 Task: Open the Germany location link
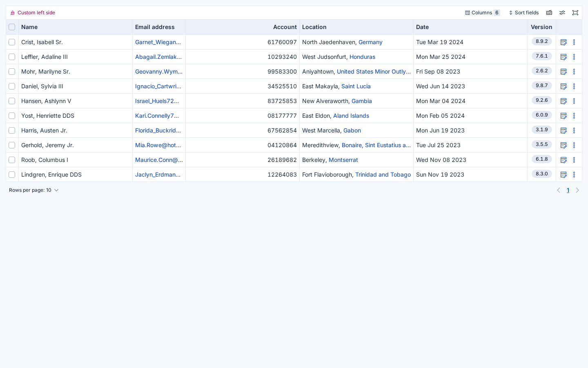pyautogui.click(x=370, y=42)
